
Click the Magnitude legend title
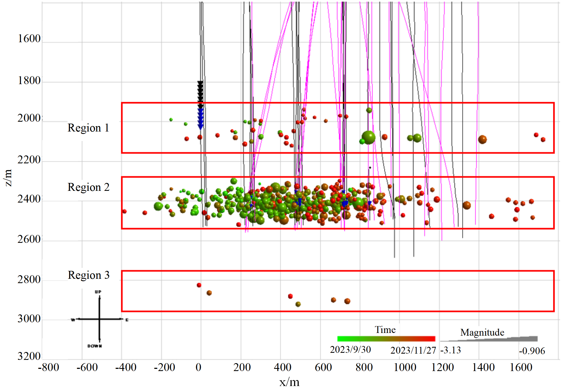click(482, 332)
